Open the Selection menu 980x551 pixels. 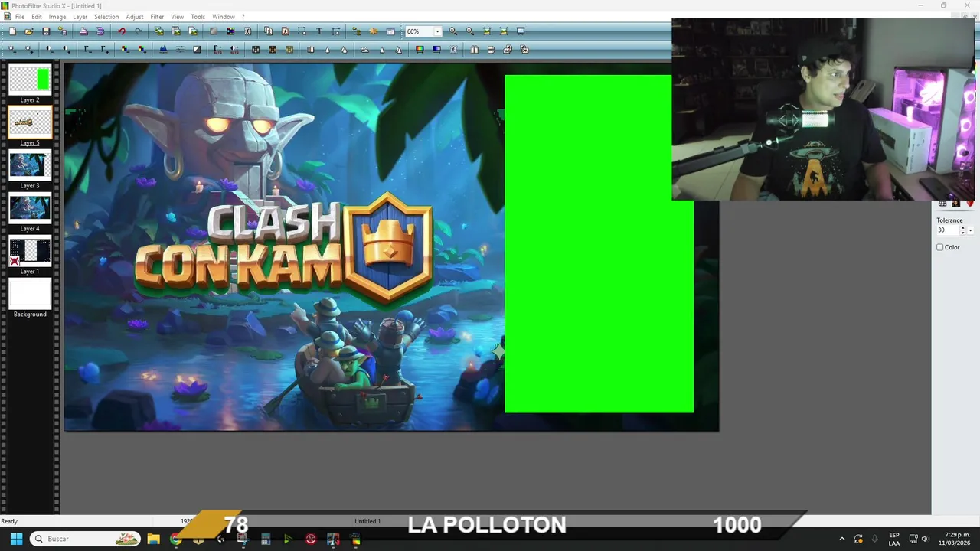(x=106, y=17)
